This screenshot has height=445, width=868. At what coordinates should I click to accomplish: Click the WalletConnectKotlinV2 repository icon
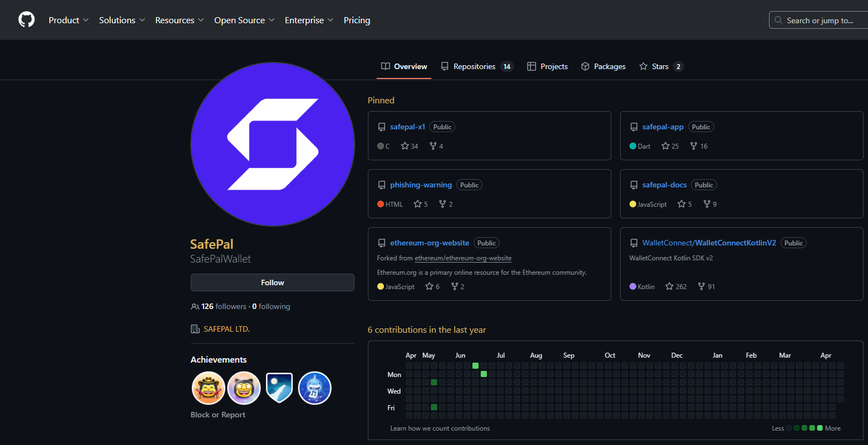(634, 243)
